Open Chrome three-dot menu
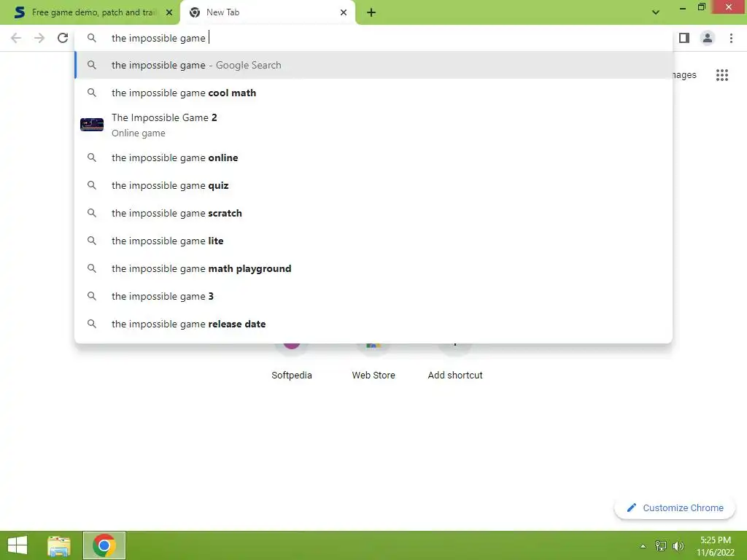The image size is (747, 560). (731, 38)
